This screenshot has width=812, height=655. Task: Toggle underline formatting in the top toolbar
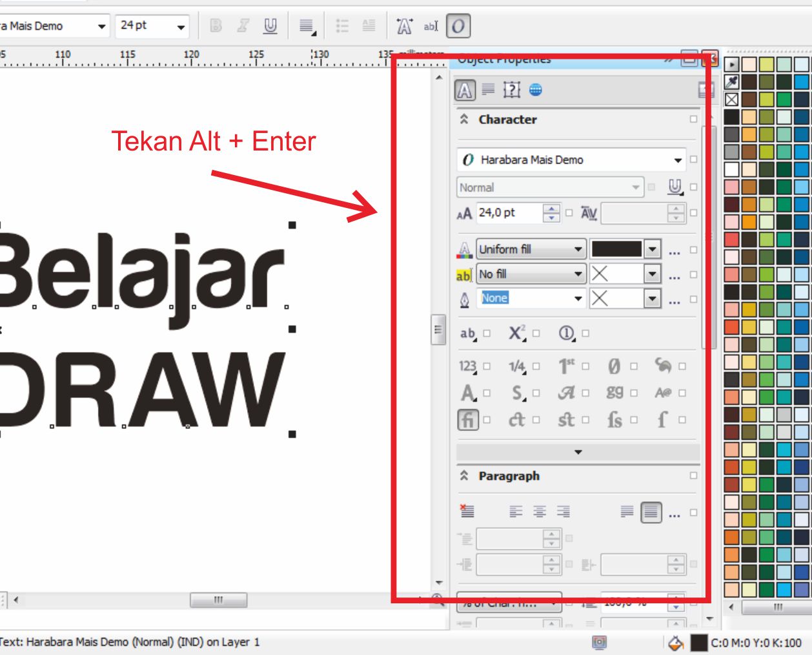[x=270, y=26]
